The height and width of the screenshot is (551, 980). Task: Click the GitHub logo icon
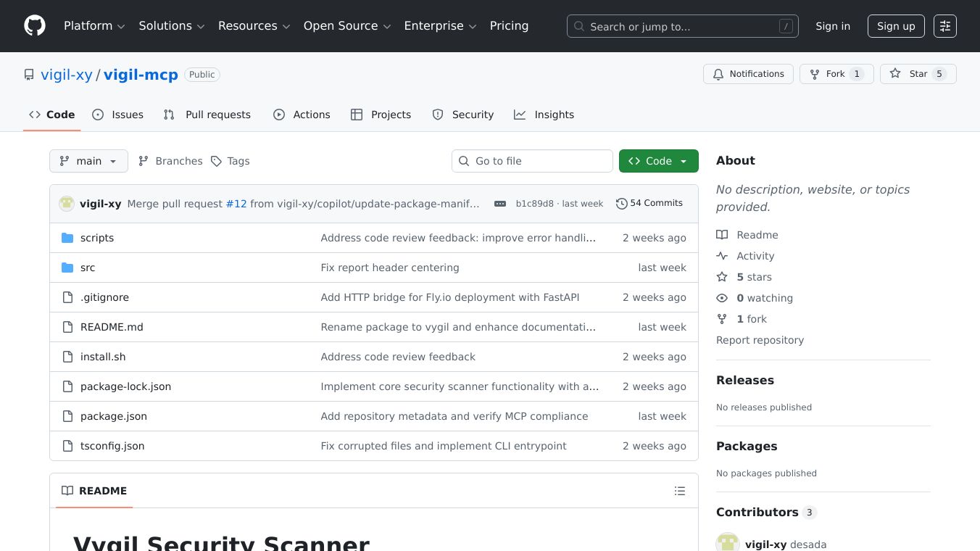point(35,26)
